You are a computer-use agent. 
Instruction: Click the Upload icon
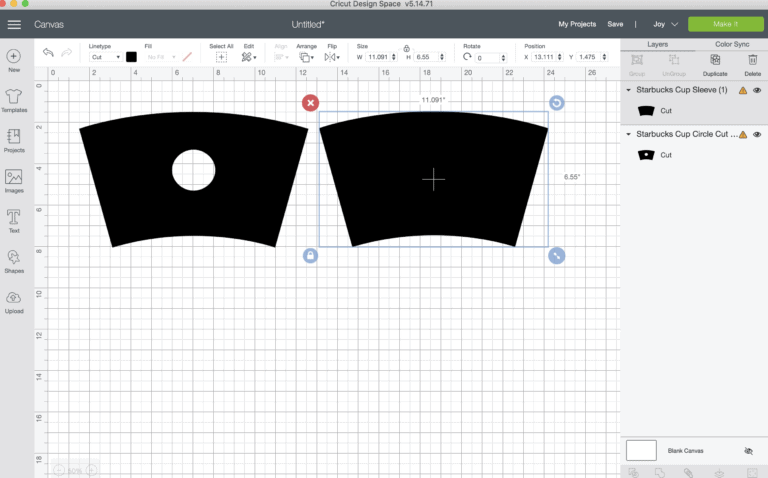pyautogui.click(x=14, y=301)
